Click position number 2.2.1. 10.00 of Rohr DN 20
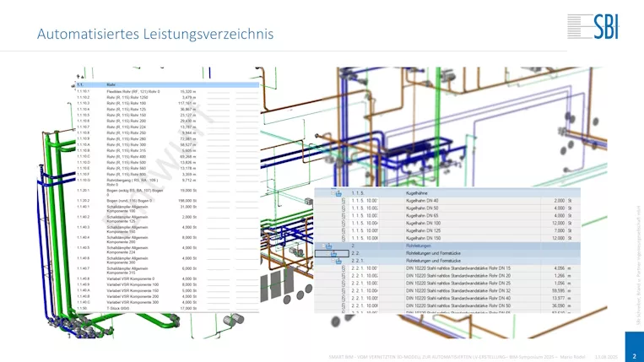Screen dimensions: 644x362 coord(365,276)
